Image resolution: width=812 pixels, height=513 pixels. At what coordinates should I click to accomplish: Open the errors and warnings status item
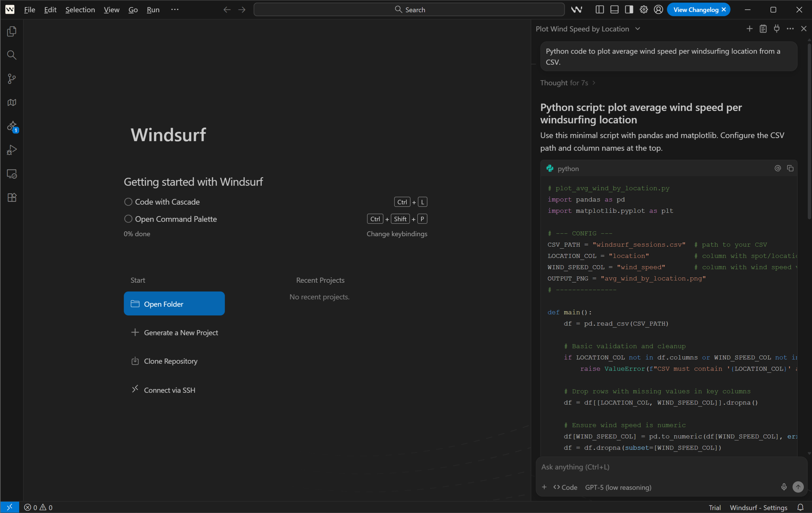pos(38,507)
